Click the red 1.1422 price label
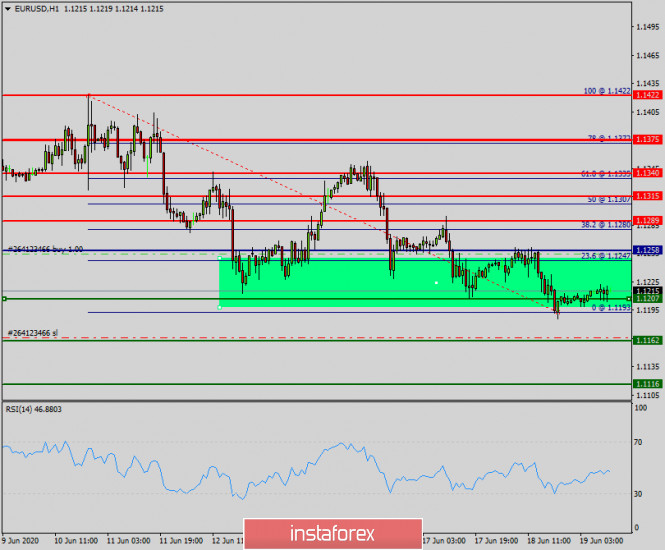This screenshot has height=550, width=665. coord(648,95)
